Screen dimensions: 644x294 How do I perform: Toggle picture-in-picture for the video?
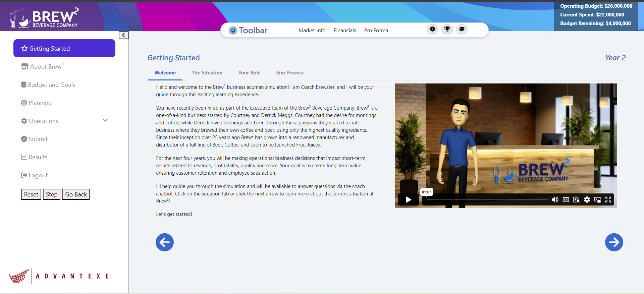point(597,200)
